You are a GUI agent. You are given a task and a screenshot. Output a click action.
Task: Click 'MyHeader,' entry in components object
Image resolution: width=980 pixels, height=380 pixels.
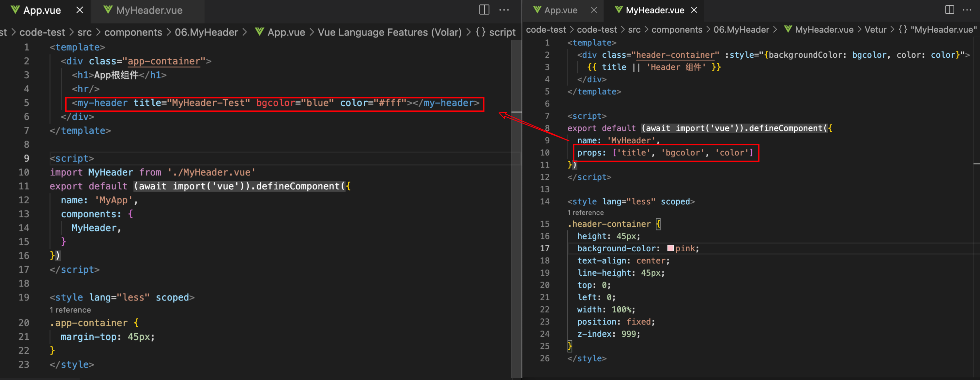tap(96, 228)
